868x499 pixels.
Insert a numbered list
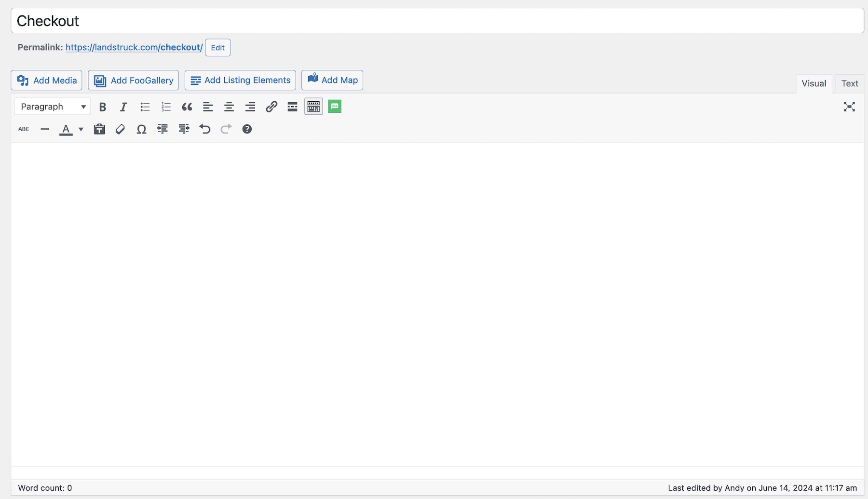click(166, 107)
